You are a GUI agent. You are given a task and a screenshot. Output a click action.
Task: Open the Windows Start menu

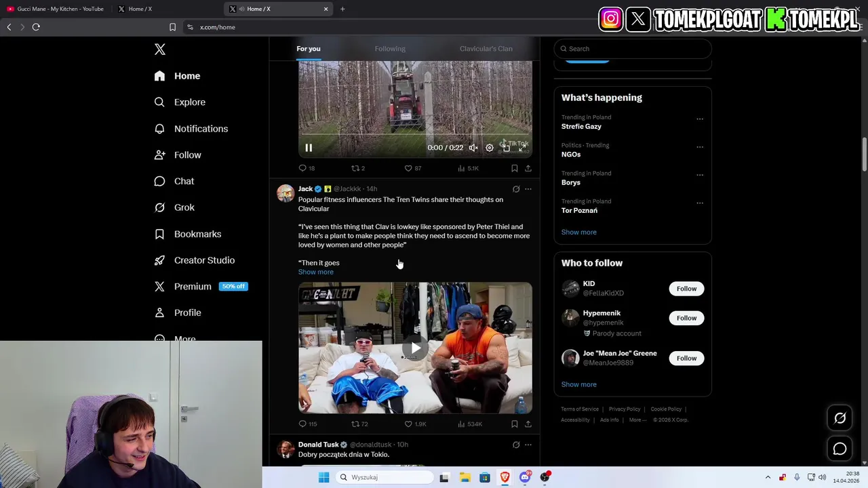click(x=324, y=477)
